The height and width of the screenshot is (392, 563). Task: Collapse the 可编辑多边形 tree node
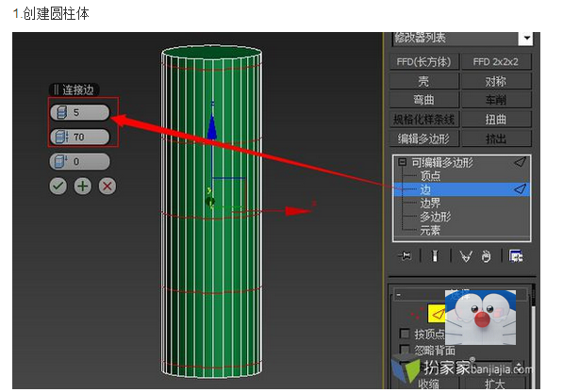click(402, 162)
